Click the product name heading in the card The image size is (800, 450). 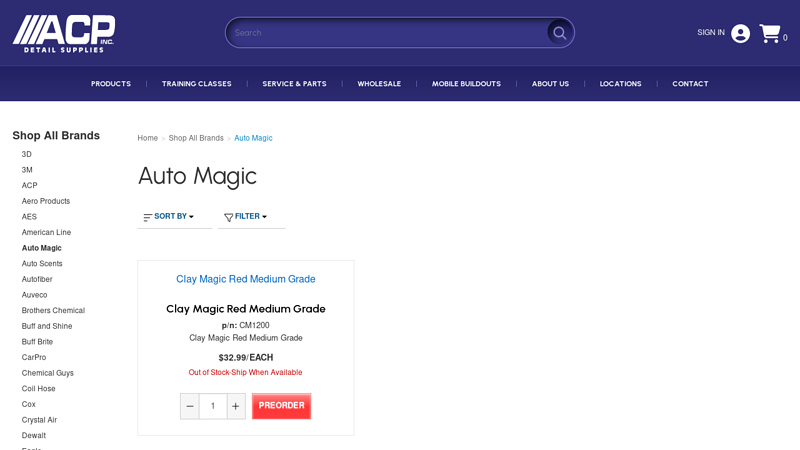(245, 309)
